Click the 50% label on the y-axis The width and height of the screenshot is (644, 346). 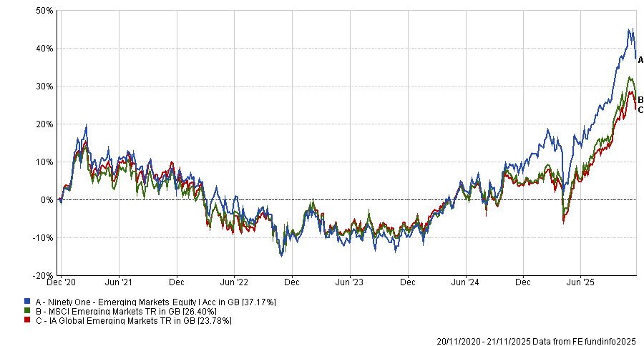[44, 11]
